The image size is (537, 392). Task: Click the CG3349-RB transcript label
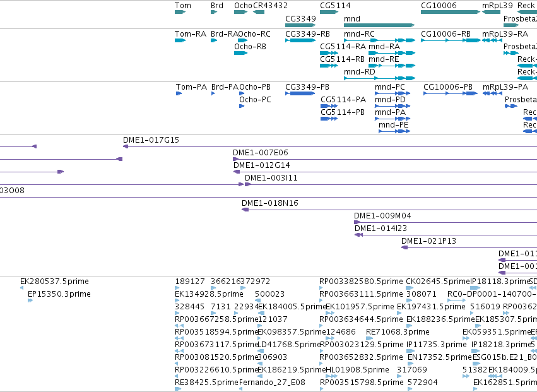click(307, 34)
